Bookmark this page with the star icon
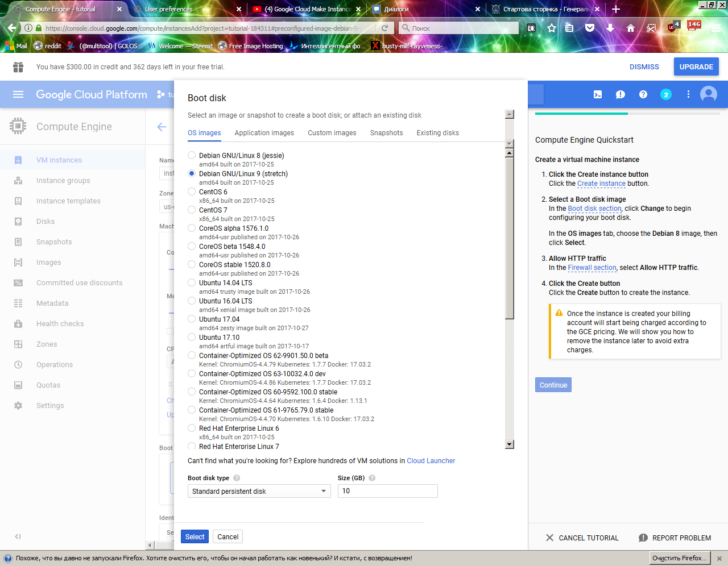728x566 pixels. [551, 28]
